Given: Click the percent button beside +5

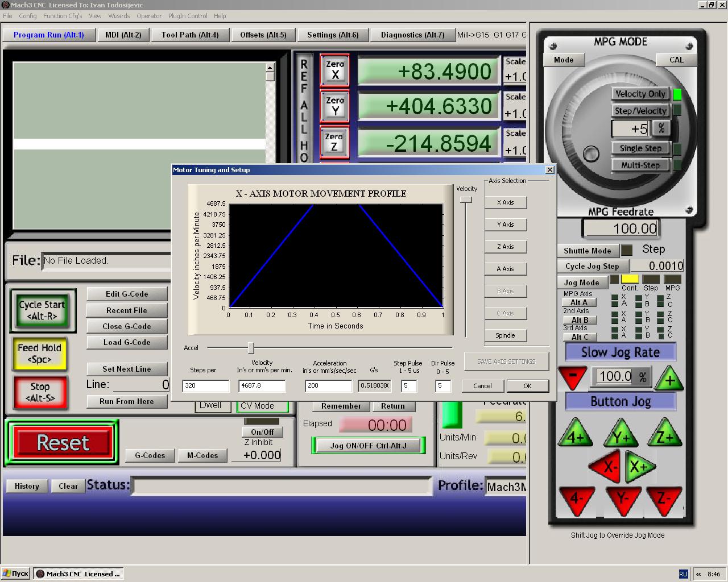Looking at the screenshot, I should 661,128.
